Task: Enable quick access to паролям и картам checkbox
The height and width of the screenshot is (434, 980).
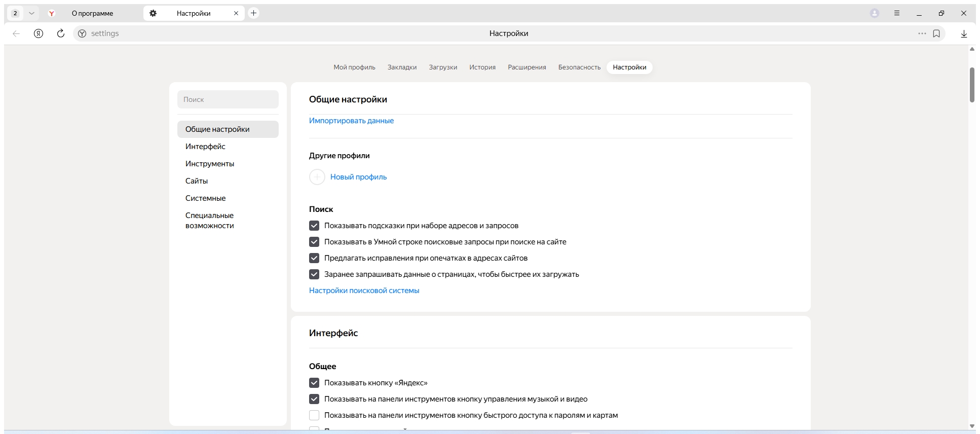Action: pos(314,415)
